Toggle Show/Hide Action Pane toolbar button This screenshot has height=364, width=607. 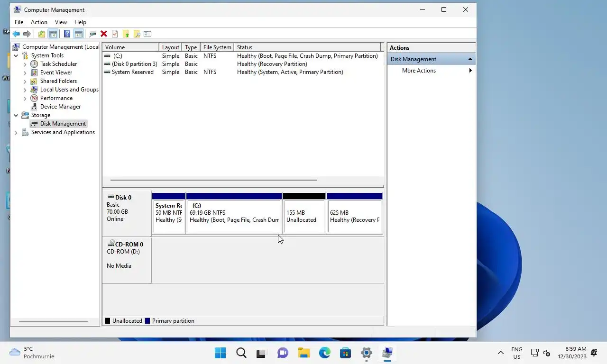[x=78, y=34]
